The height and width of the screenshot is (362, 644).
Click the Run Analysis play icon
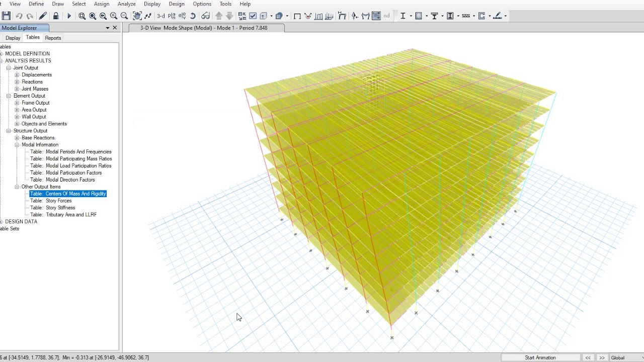[x=69, y=16]
